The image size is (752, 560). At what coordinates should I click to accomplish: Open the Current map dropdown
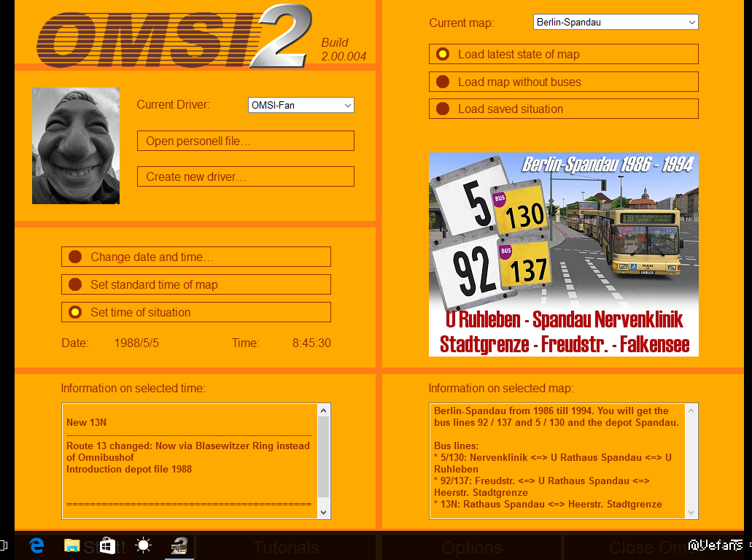pos(616,22)
